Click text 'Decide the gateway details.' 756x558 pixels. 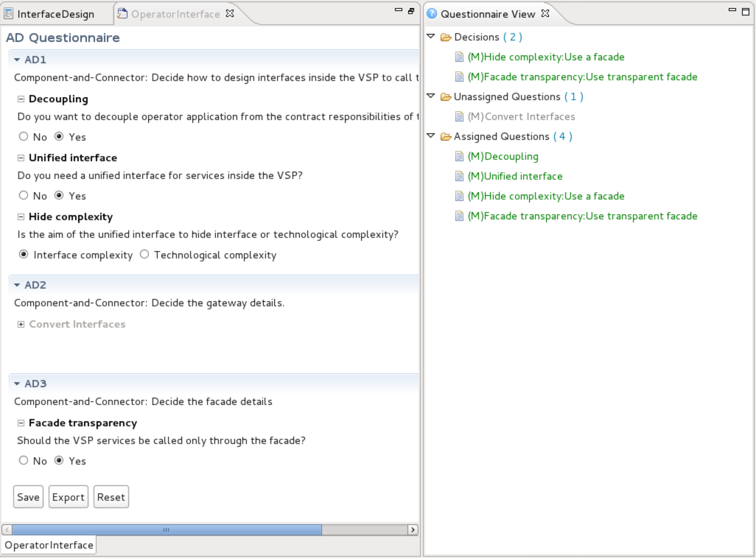(x=218, y=303)
